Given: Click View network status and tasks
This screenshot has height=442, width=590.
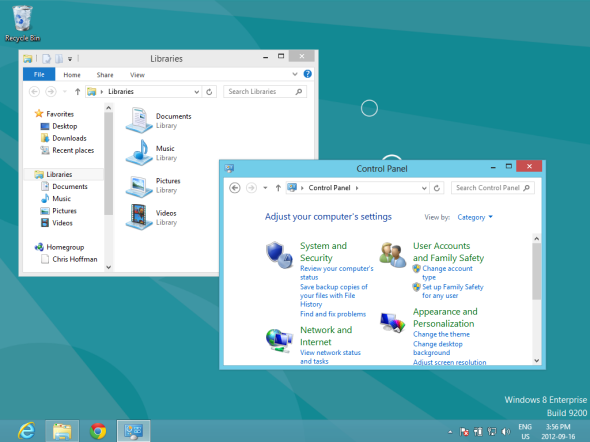Looking at the screenshot, I should point(330,357).
